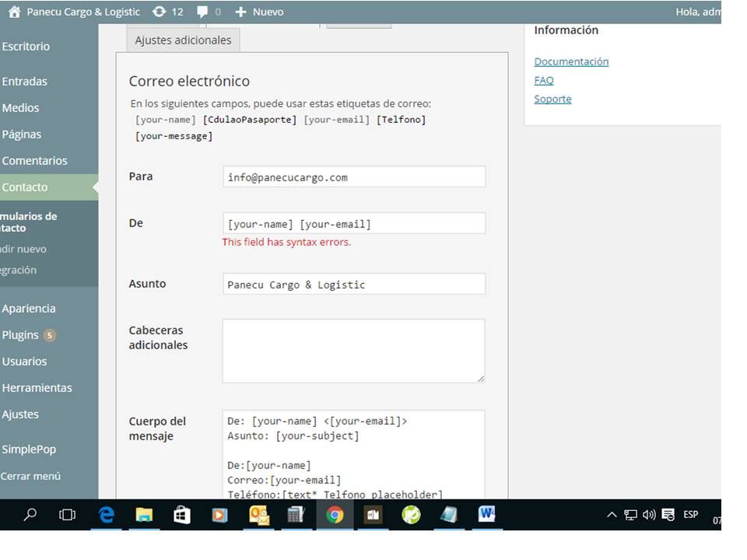Open Ajustes in the sidebar

tap(20, 415)
